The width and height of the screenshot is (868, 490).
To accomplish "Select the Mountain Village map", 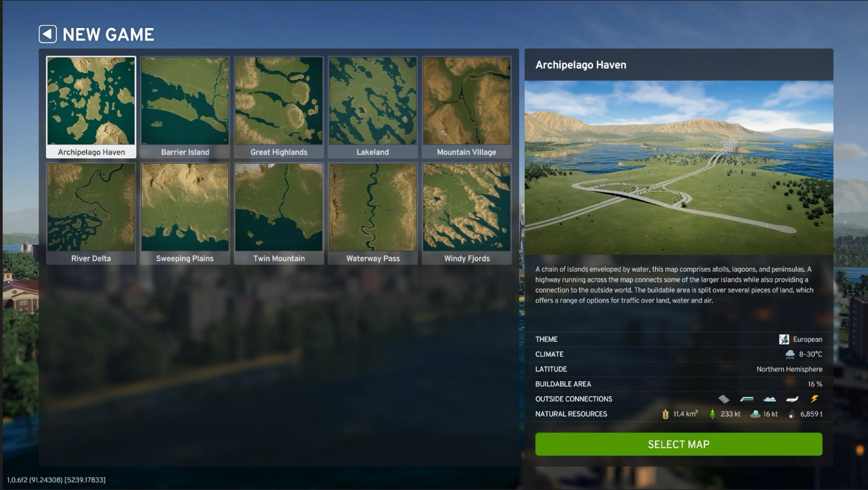I will point(467,107).
